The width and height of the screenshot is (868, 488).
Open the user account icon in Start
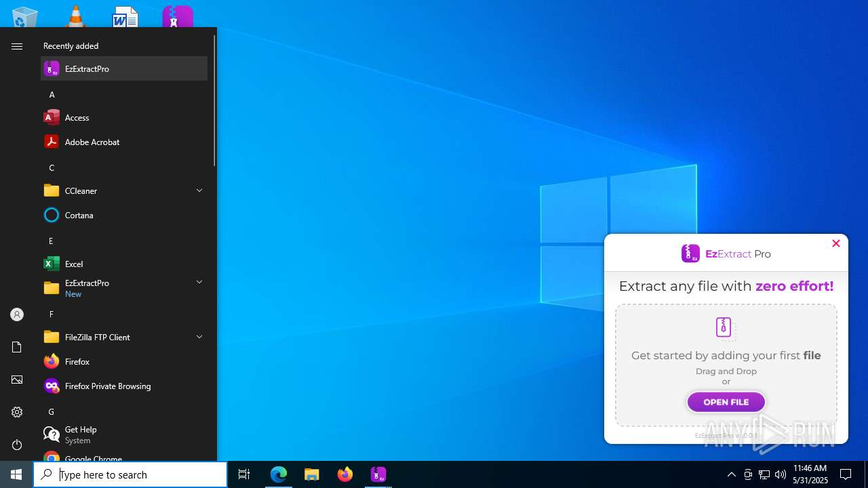17,314
